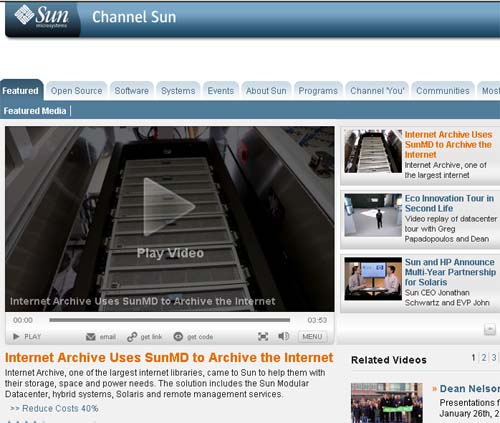Open the Communities tab

coord(443,91)
